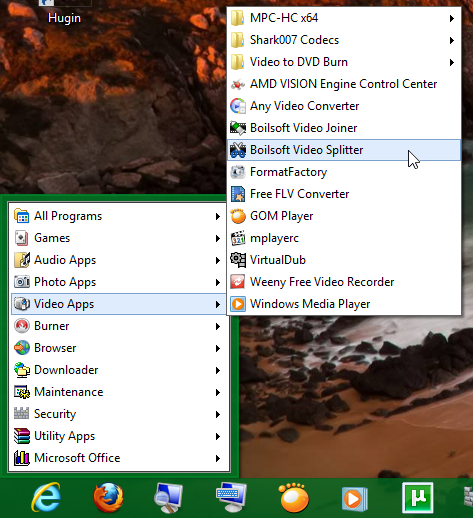Click the Downloader folder icon

coord(22,370)
